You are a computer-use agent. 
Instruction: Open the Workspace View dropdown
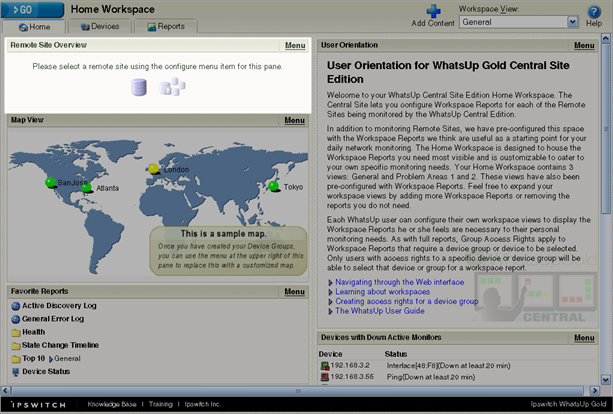pos(518,22)
